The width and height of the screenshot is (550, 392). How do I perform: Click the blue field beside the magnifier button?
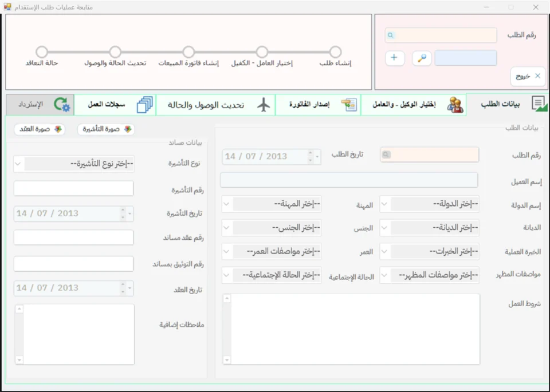point(466,58)
